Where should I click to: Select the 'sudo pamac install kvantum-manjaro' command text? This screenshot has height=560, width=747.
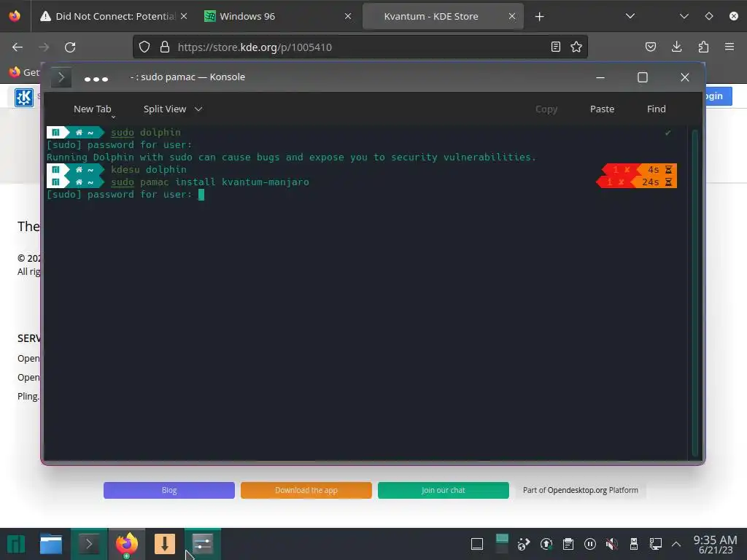(210, 182)
